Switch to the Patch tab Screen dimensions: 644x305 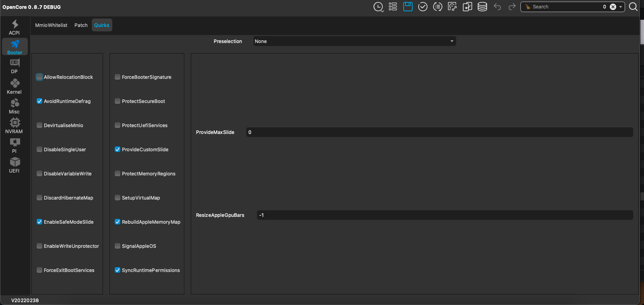point(81,25)
